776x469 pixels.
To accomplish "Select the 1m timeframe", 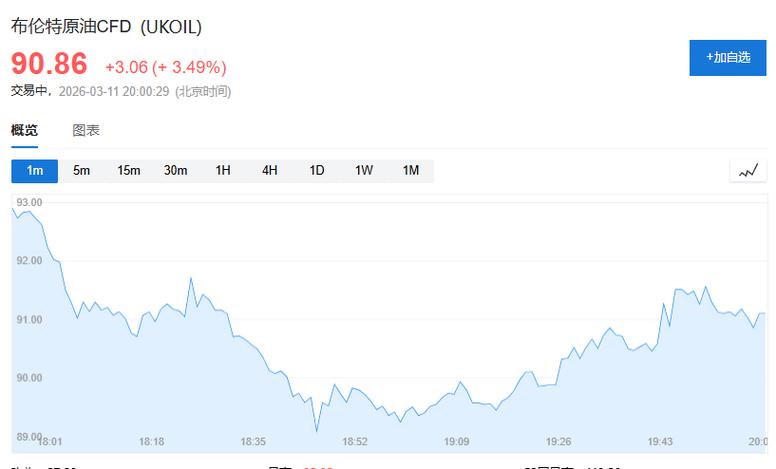I will pos(35,171).
